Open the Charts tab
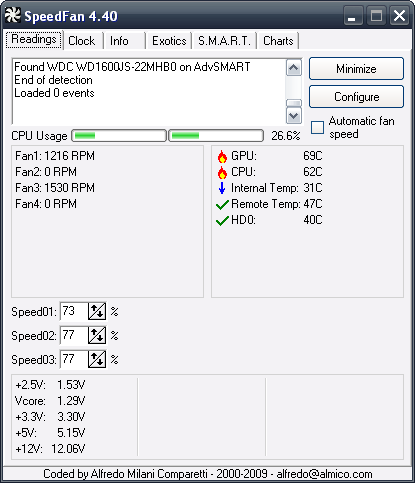The width and height of the screenshot is (415, 483). tap(278, 41)
